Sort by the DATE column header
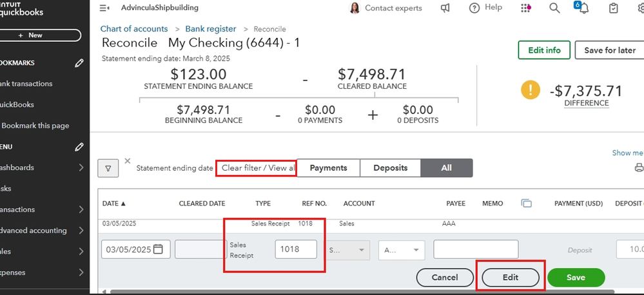The height and width of the screenshot is (295, 644). click(x=113, y=204)
